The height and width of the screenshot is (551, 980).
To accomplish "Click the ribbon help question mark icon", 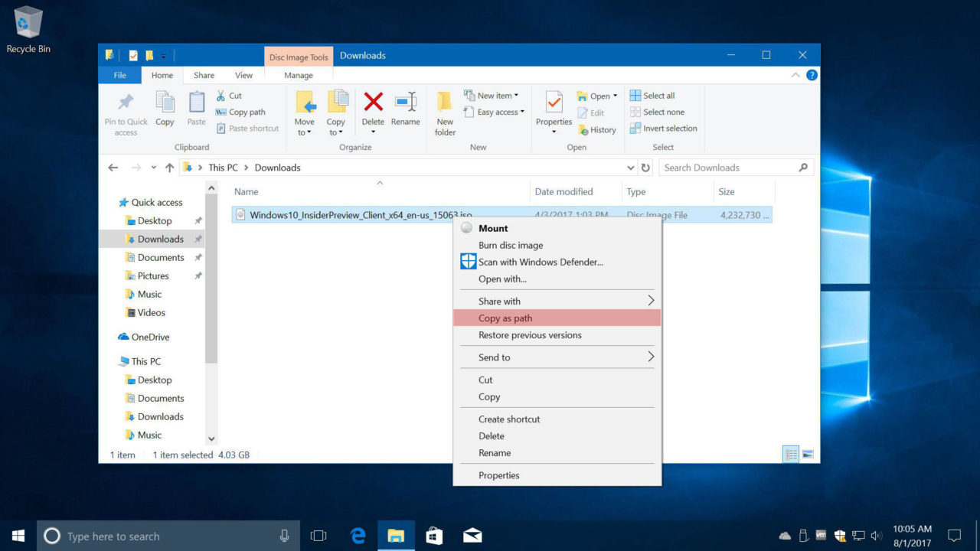I will pyautogui.click(x=812, y=75).
